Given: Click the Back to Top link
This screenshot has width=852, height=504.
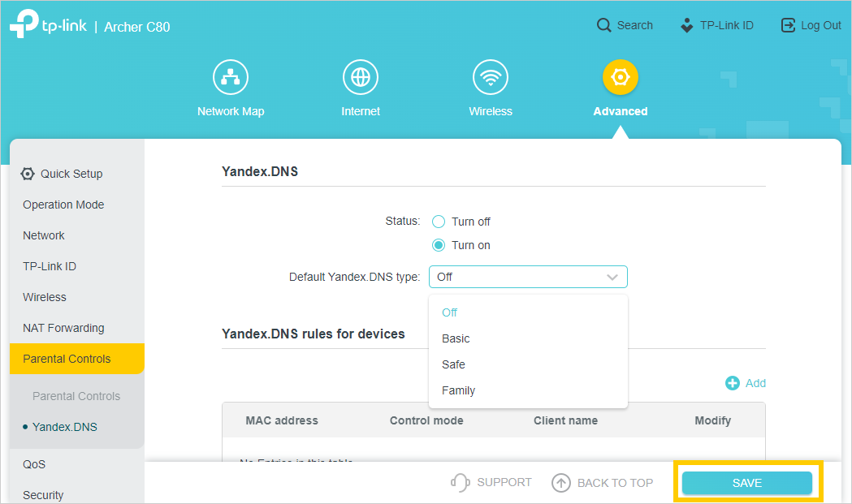Looking at the screenshot, I should tap(603, 483).
